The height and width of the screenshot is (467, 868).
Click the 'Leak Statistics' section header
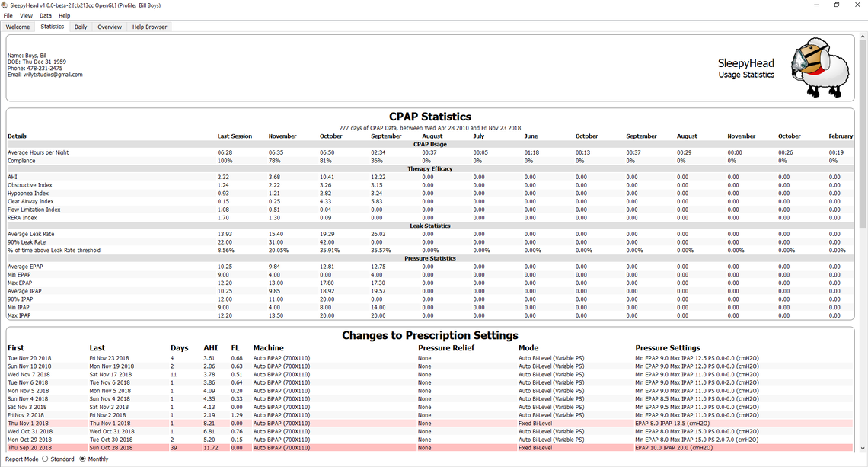point(430,226)
